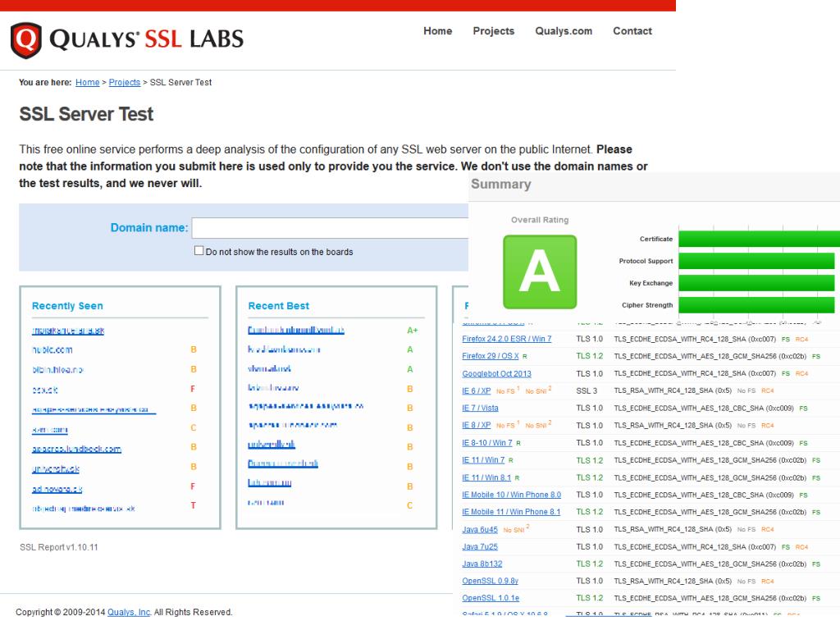Open the IE 8 / XP client link
This screenshot has width=840, height=630.
coord(477,426)
